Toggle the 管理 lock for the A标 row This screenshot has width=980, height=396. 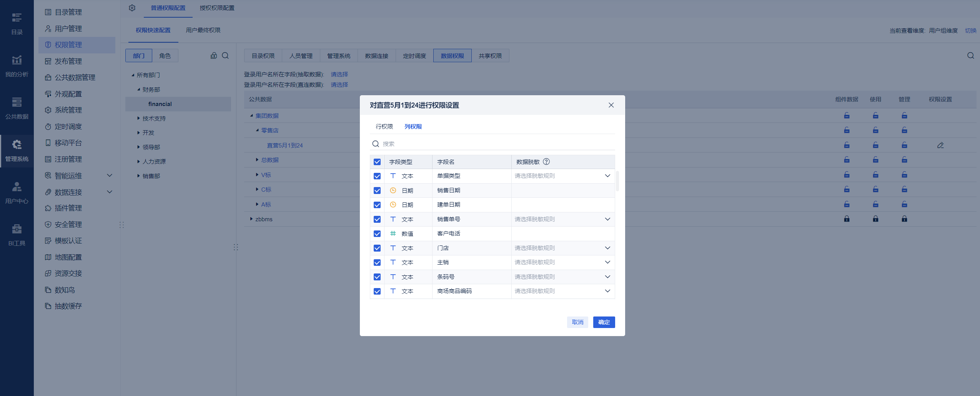904,204
